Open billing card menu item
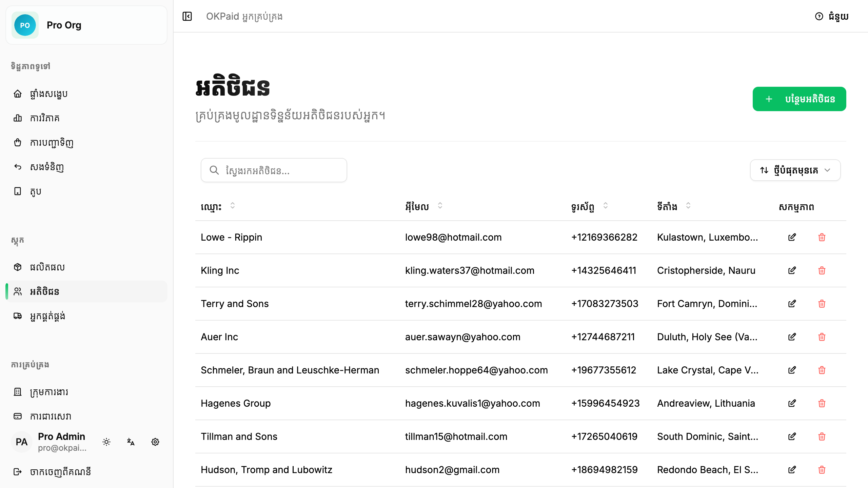Image resolution: width=868 pixels, height=488 pixels. coord(86,416)
